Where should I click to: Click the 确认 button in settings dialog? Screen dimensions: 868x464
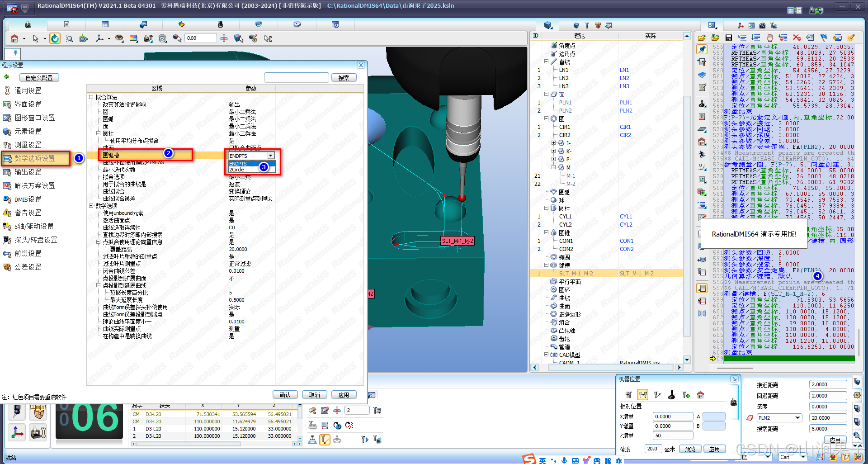[285, 395]
